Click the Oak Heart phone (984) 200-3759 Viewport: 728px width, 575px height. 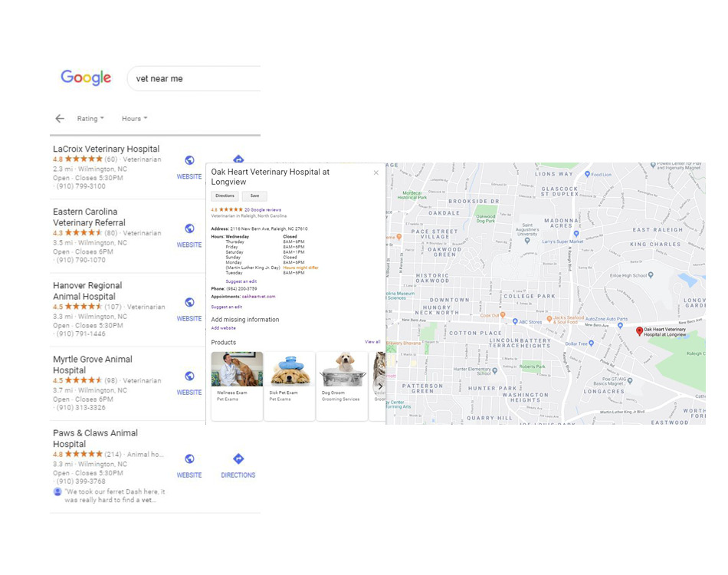point(241,289)
